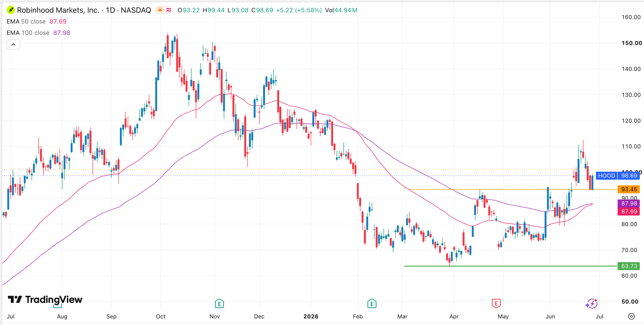Click the Vol 44.94 M volume readout
The height and width of the screenshot is (325, 644).
[341, 10]
